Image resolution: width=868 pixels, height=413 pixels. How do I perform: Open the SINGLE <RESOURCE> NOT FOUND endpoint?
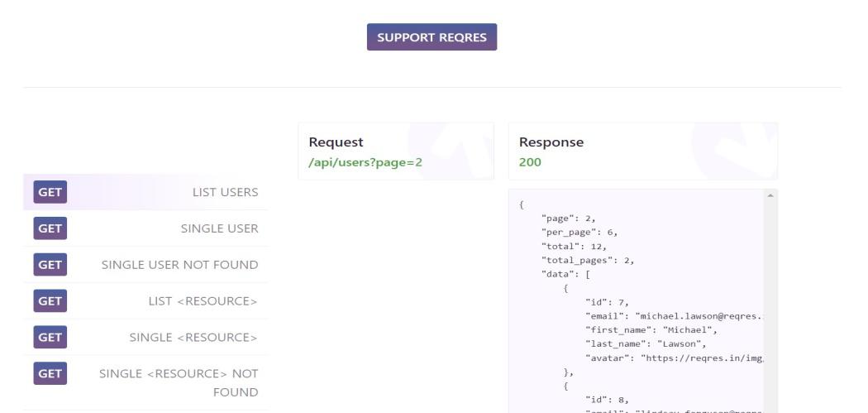(x=179, y=382)
